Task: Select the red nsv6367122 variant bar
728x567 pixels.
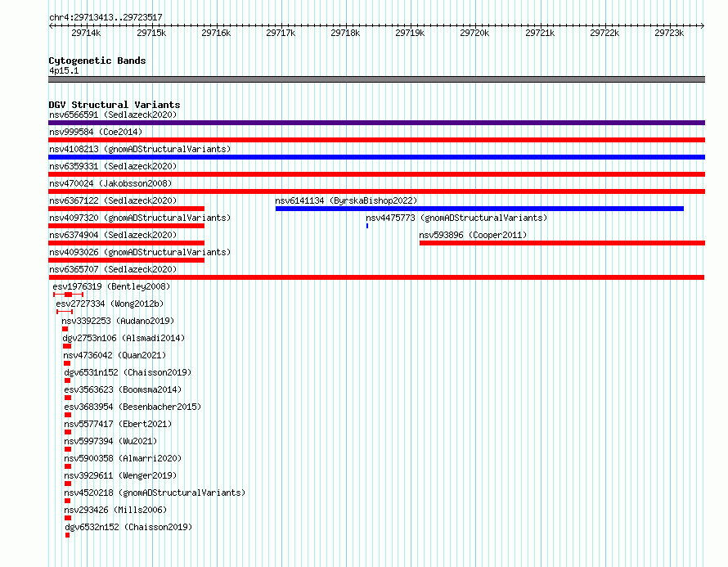Action: [x=126, y=209]
